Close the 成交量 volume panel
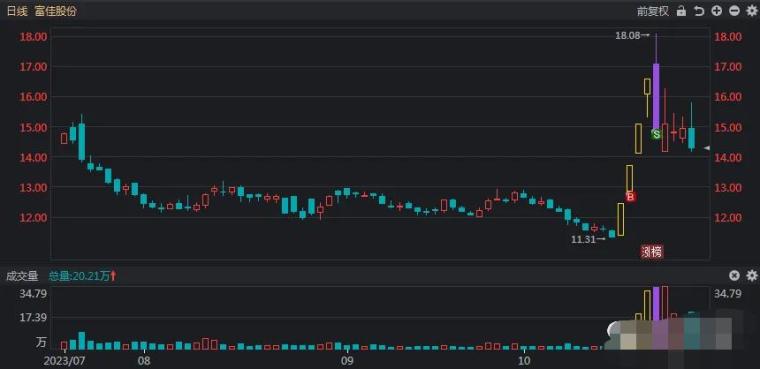Viewport: 760px width, 369px height. click(x=734, y=276)
